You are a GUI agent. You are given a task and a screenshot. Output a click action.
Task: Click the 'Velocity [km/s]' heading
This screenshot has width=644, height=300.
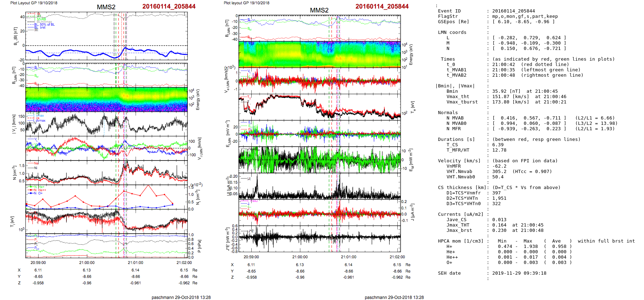(x=459, y=161)
